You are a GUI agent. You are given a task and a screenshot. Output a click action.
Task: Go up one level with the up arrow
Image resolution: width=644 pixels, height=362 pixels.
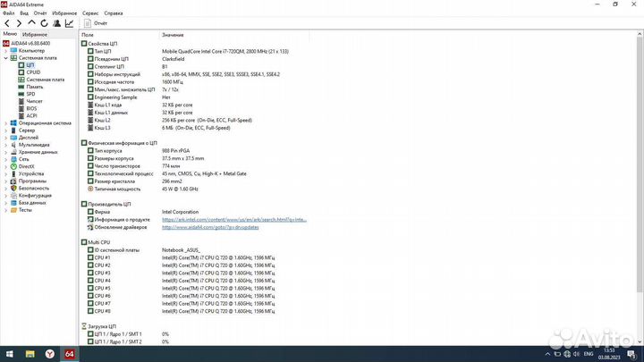pyautogui.click(x=31, y=23)
